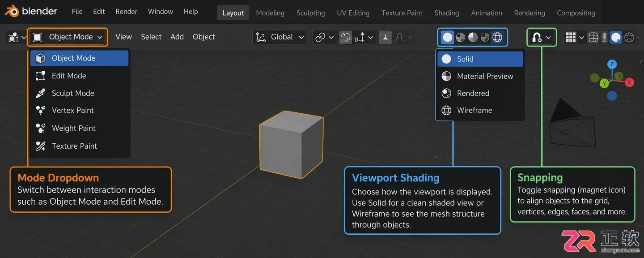Toggle the snap magnet button beside pivot
Screen dimensions: 644x258
tap(345, 37)
